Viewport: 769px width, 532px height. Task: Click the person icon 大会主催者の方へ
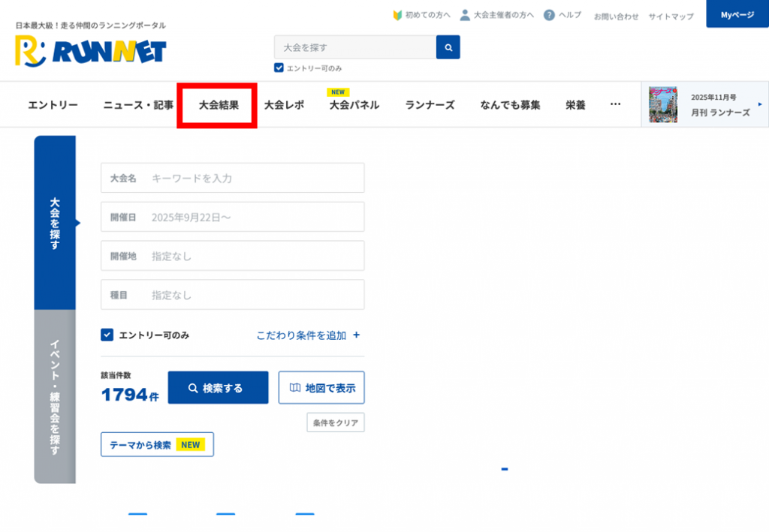(x=465, y=15)
